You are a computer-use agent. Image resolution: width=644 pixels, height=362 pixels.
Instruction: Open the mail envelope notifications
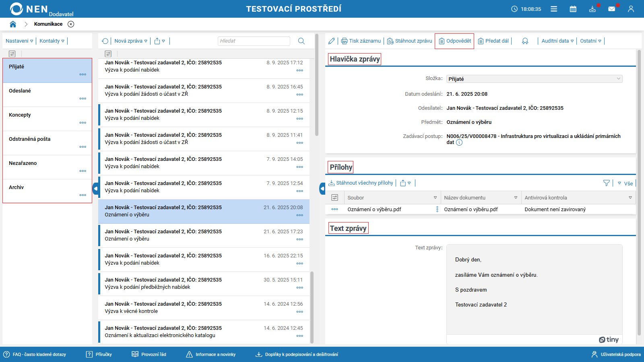[x=612, y=9]
